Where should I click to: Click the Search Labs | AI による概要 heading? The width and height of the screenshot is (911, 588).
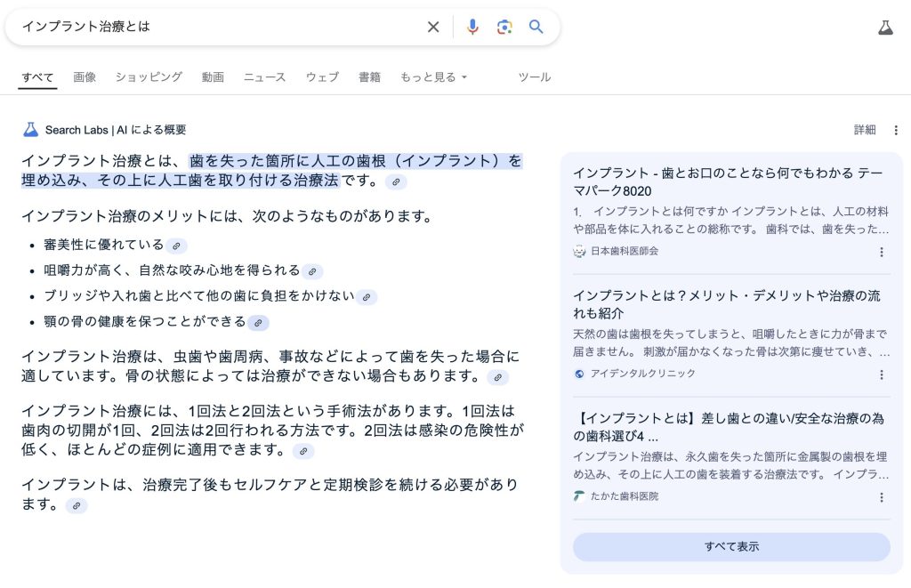coord(116,130)
